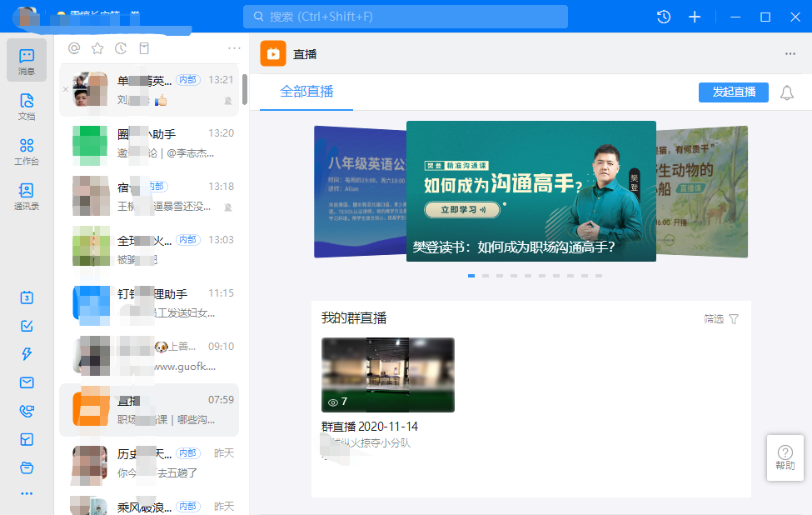Open the 助手 conversation at 13:20

149,143
